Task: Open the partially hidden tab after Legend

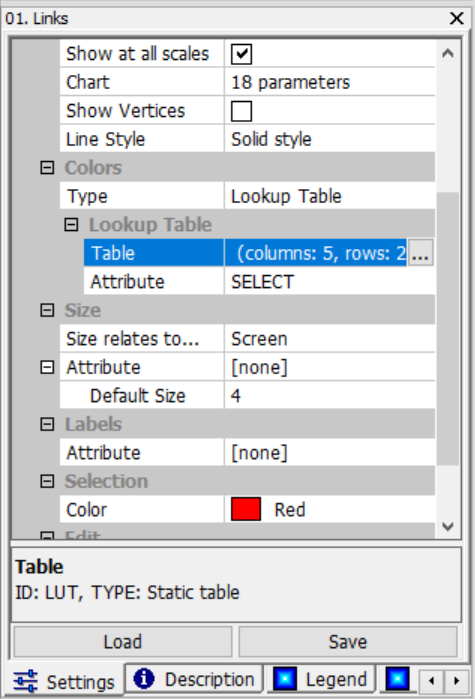Action: tap(397, 679)
